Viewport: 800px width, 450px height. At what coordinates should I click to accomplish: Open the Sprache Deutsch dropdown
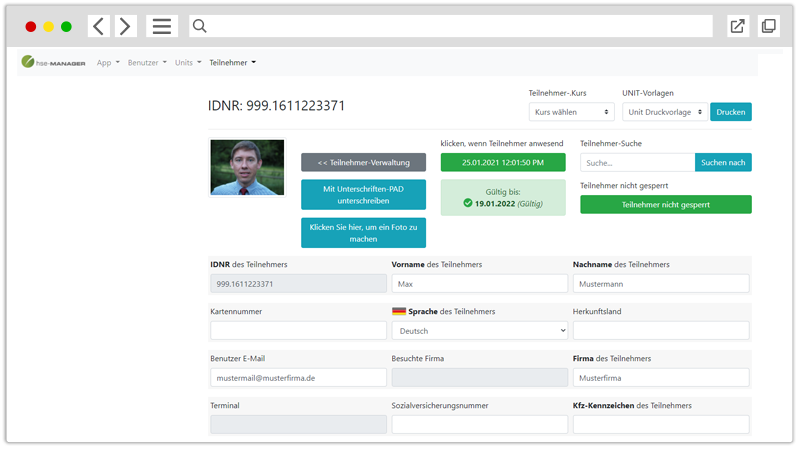pyautogui.click(x=479, y=330)
